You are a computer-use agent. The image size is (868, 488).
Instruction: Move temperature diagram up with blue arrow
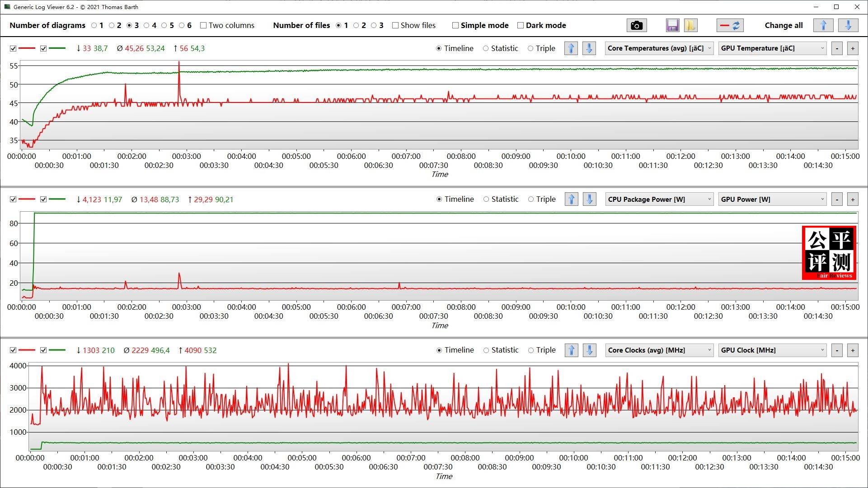[x=571, y=48]
